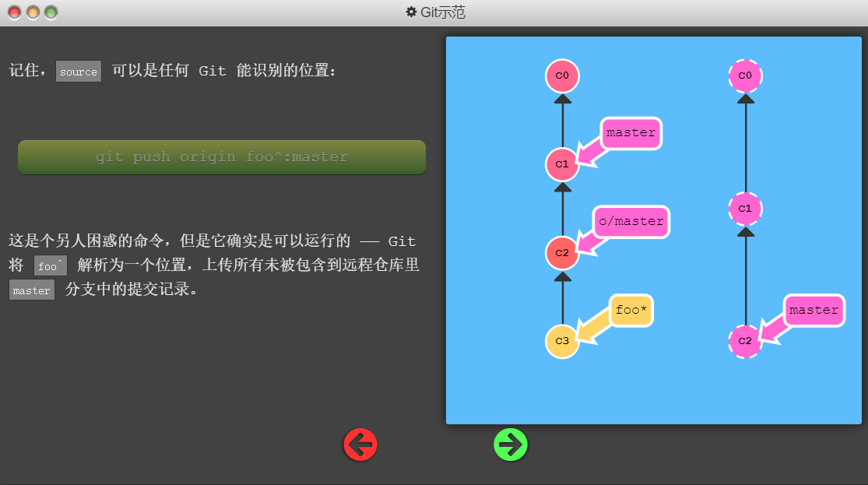Viewport: 868px width, 485px height.
Task: Click master branch label pointing to solid c1
Action: click(x=631, y=133)
